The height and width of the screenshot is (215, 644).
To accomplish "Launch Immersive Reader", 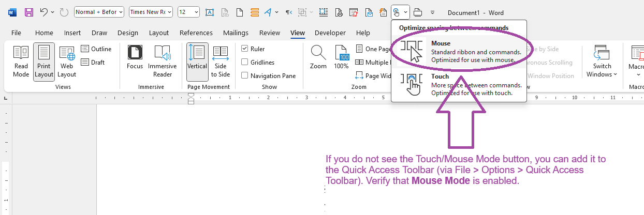I will pos(163,62).
